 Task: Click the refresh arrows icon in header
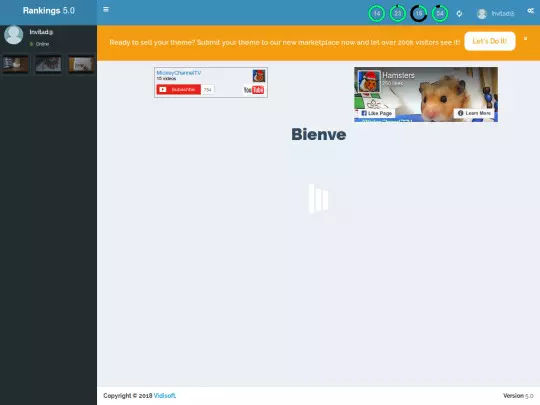(459, 13)
